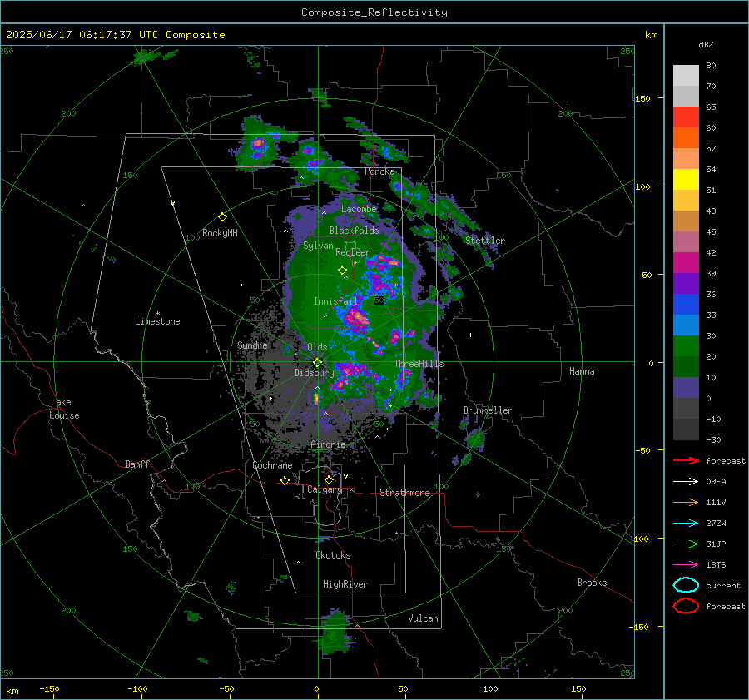Click the yellow diamond radar-center marker at Olds

tap(317, 363)
